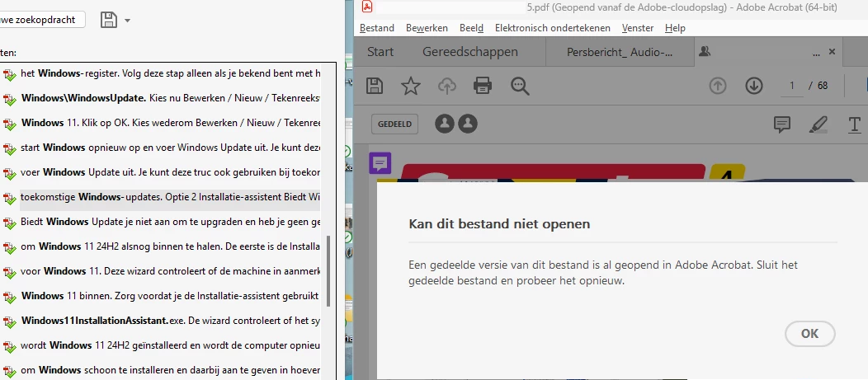Open the Bestand menu
868x380 pixels.
point(377,28)
